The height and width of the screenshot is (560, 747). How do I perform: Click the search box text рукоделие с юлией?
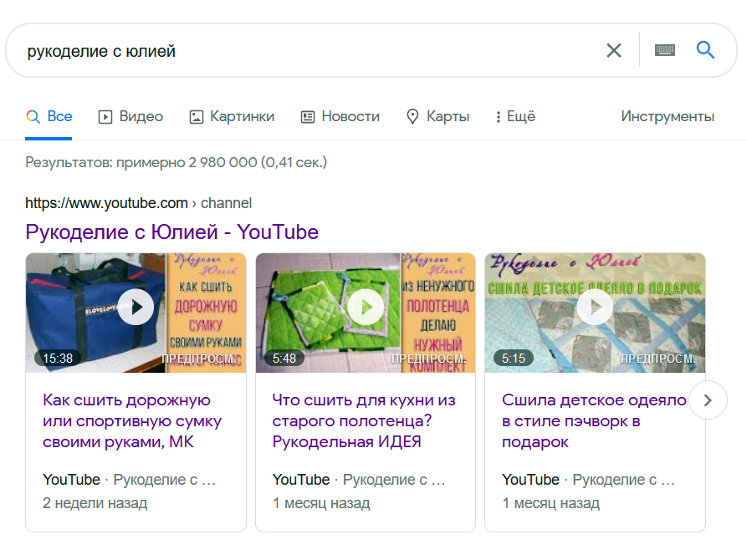click(101, 51)
